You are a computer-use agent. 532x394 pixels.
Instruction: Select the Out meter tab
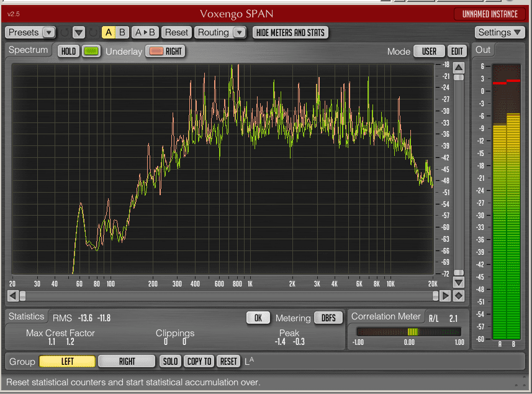(483, 50)
